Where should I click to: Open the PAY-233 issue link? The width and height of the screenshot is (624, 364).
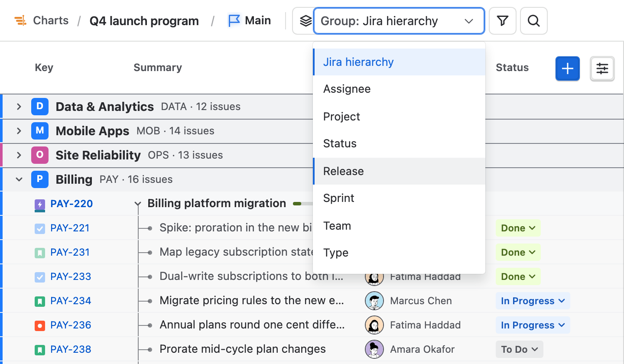coord(71,276)
